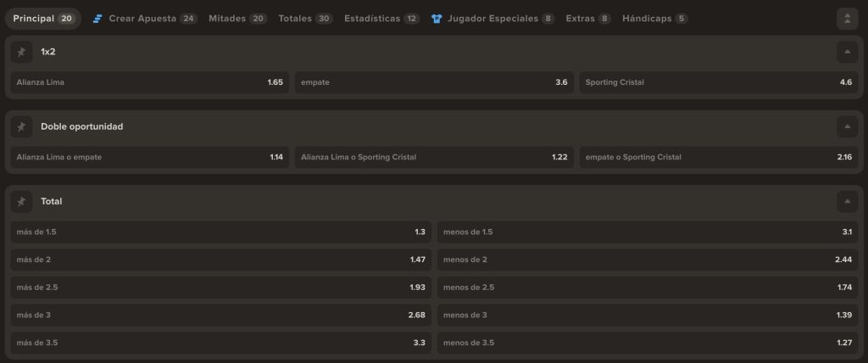Open the Estadísticas tab

[381, 19]
